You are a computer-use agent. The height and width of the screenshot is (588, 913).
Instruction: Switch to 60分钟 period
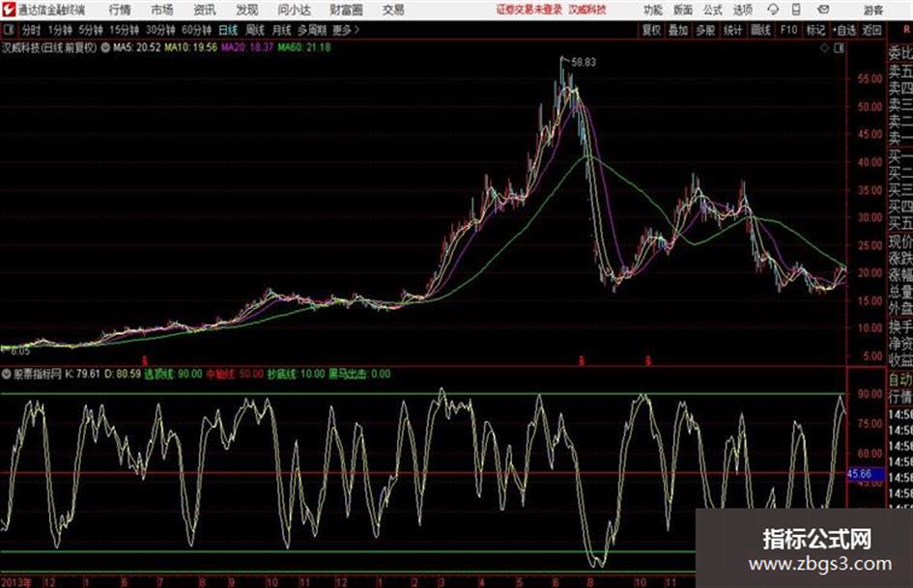coord(197,30)
